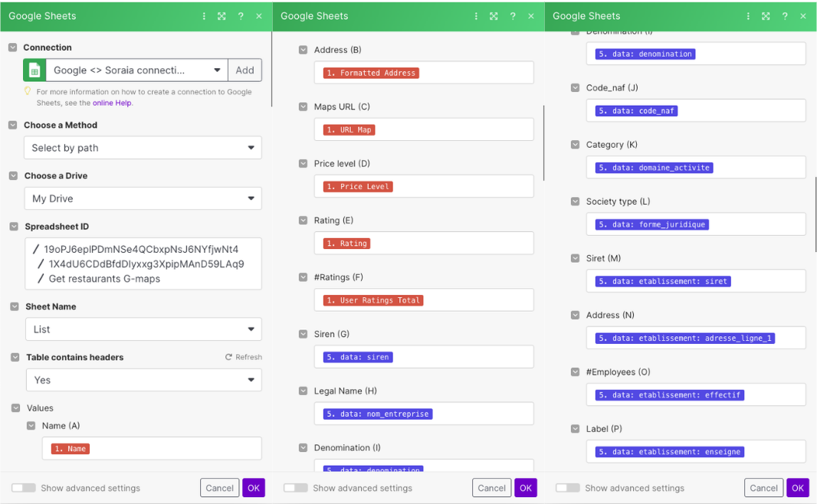Open the Sheet Name List dropdown
The height and width of the screenshot is (504, 817).
pyautogui.click(x=144, y=329)
